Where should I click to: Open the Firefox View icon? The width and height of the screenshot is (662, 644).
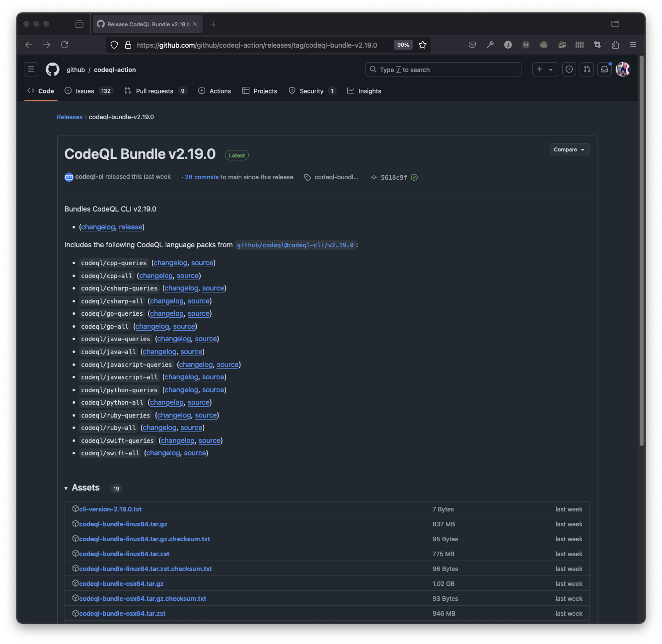(79, 24)
